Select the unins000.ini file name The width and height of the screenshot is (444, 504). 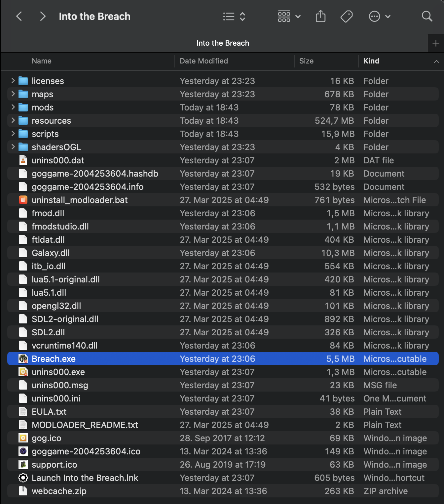(x=56, y=398)
